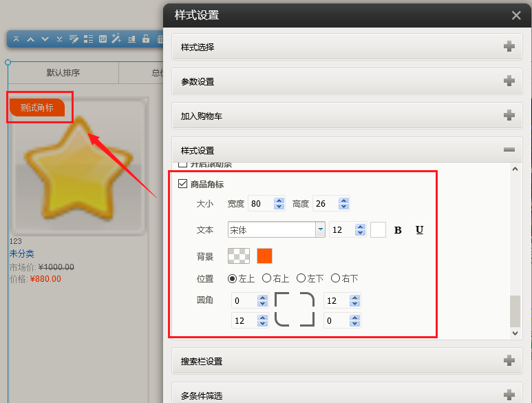Toggle underline text for the badge
The width and height of the screenshot is (532, 403).
pyautogui.click(x=419, y=230)
